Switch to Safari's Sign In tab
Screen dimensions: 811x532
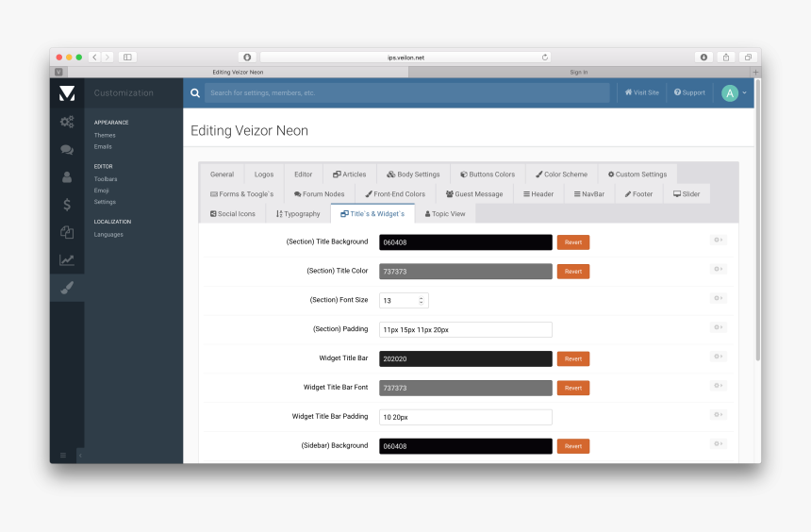pyautogui.click(x=579, y=72)
